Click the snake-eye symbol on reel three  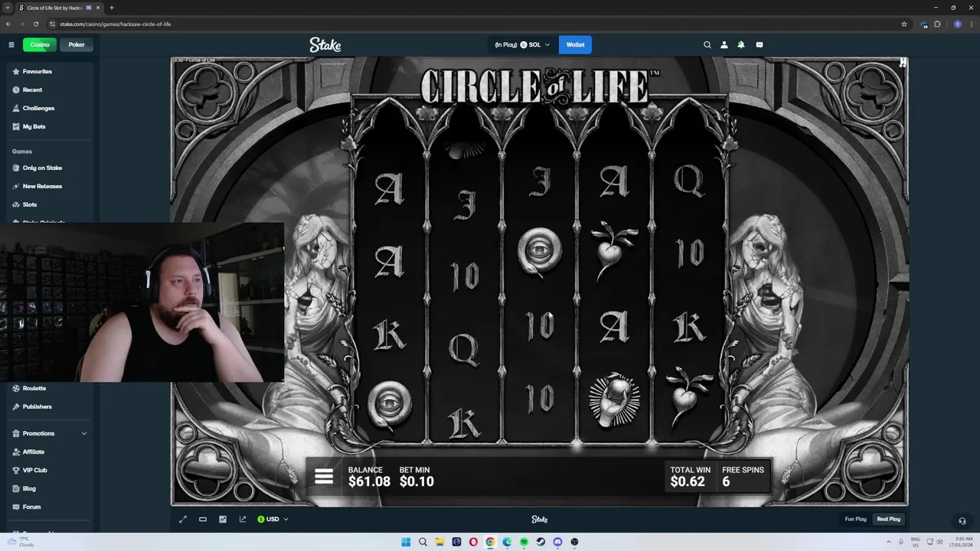[x=540, y=253]
